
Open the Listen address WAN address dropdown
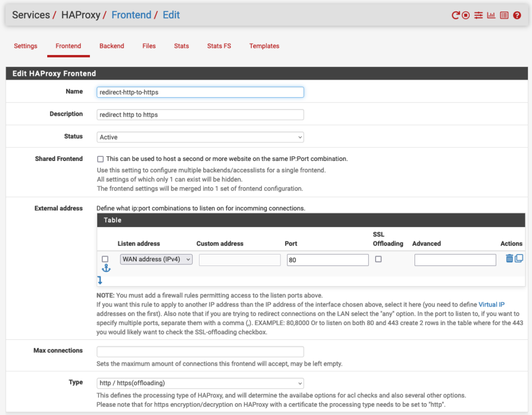[x=156, y=259]
